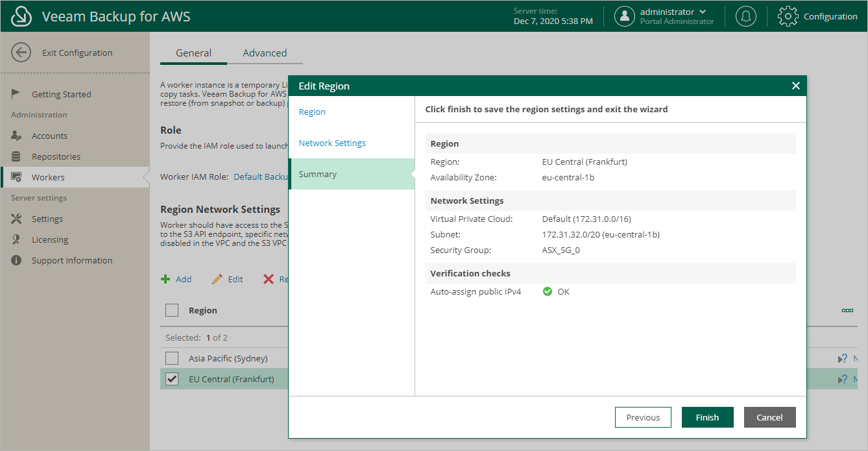Click the Exit Configuration label
The width and height of the screenshot is (868, 451).
tap(77, 53)
